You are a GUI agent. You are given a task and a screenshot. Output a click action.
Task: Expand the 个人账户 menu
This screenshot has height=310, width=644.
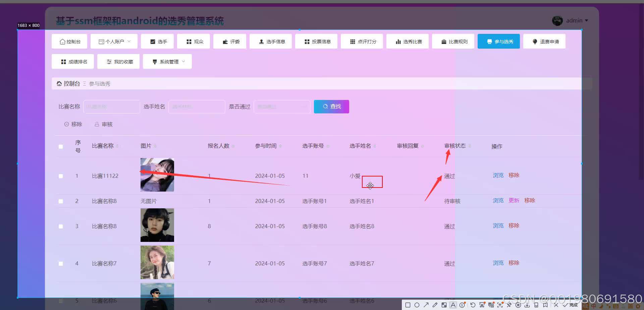click(114, 41)
